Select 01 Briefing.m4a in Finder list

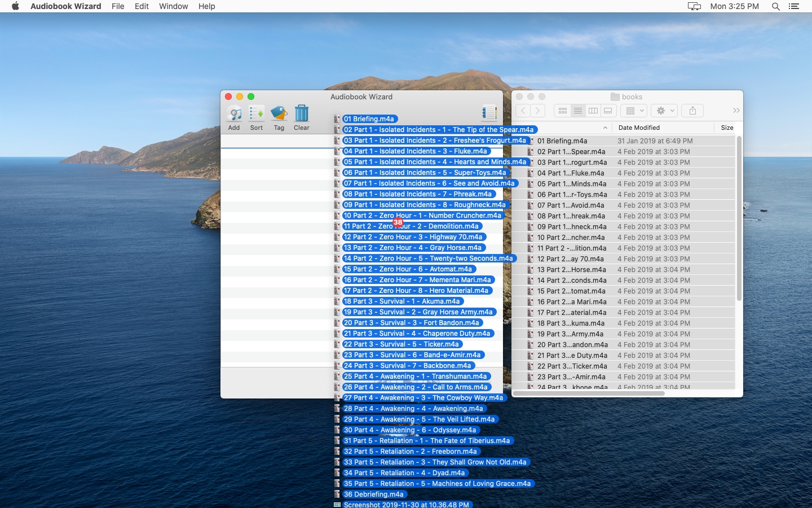(x=562, y=141)
